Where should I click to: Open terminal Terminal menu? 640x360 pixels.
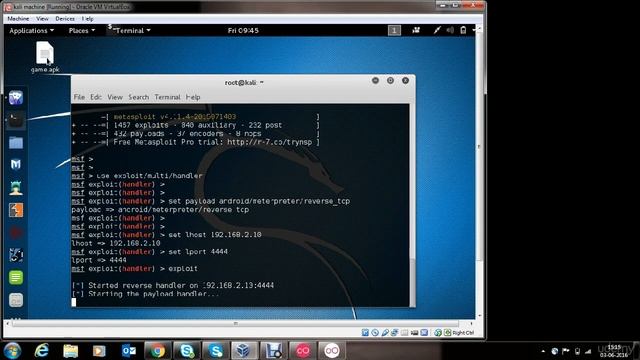tap(167, 97)
